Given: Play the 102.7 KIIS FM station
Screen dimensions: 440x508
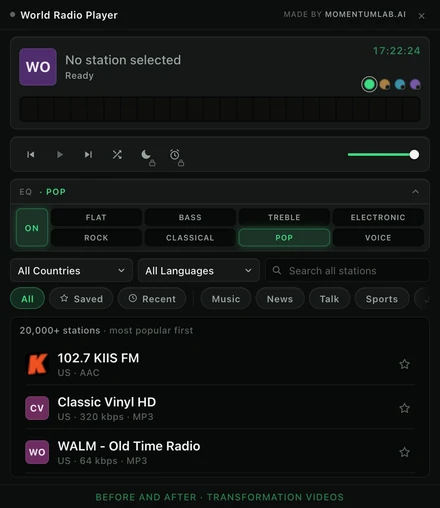Looking at the screenshot, I should (220, 364).
